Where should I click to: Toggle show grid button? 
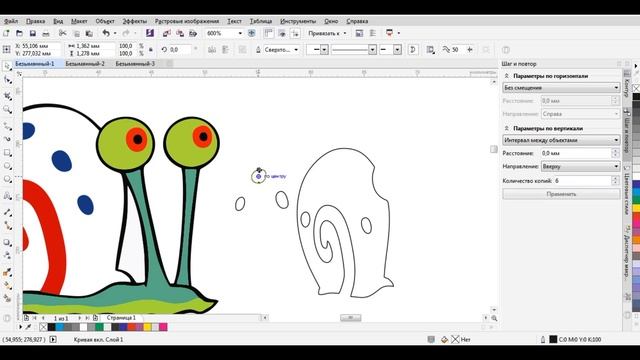point(282,33)
